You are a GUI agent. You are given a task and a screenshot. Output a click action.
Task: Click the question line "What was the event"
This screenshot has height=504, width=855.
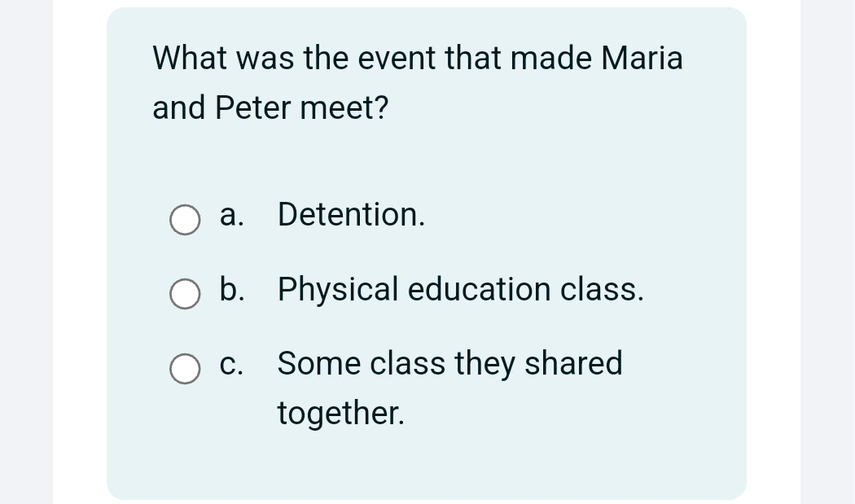click(x=417, y=59)
